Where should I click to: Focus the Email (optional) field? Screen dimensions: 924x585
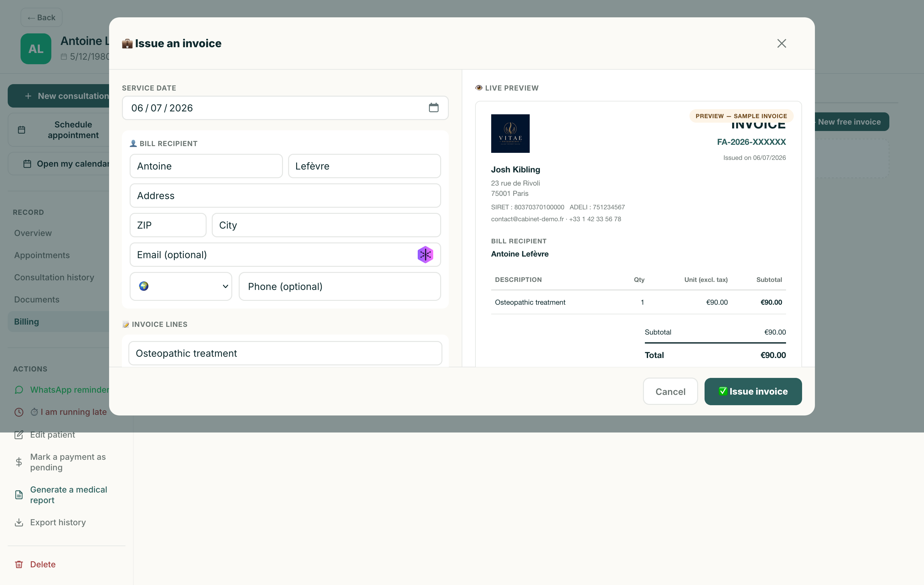click(285, 255)
